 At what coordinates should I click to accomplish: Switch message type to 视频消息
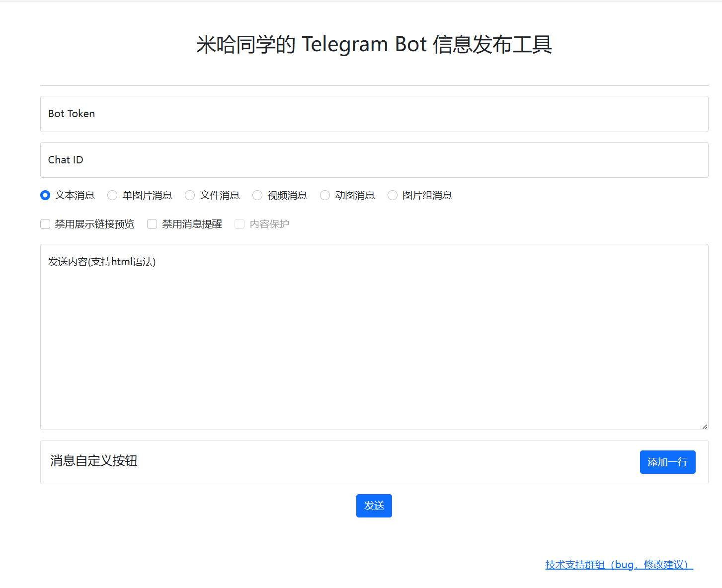(x=257, y=195)
